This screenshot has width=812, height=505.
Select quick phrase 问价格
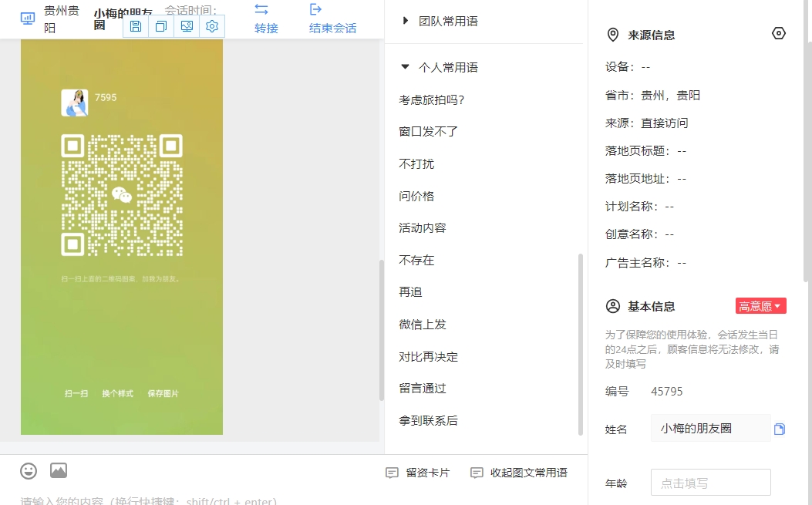[416, 196]
